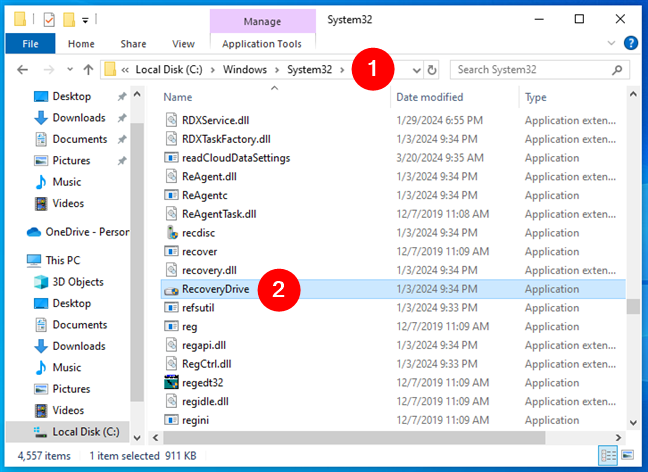Image resolution: width=648 pixels, height=472 pixels.
Task: Select the RegCtrl.dll file
Action: click(x=207, y=364)
